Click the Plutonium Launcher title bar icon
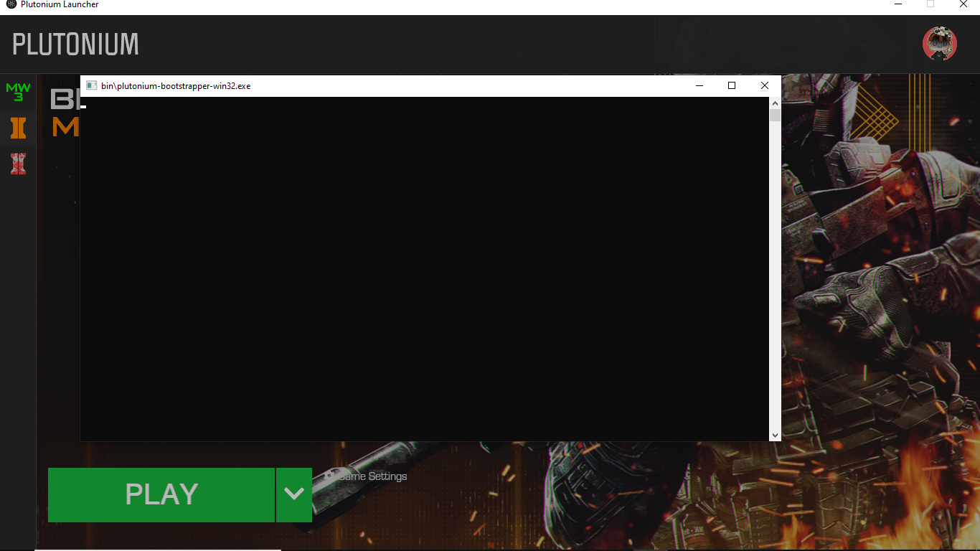The height and width of the screenshot is (551, 980). (11, 4)
